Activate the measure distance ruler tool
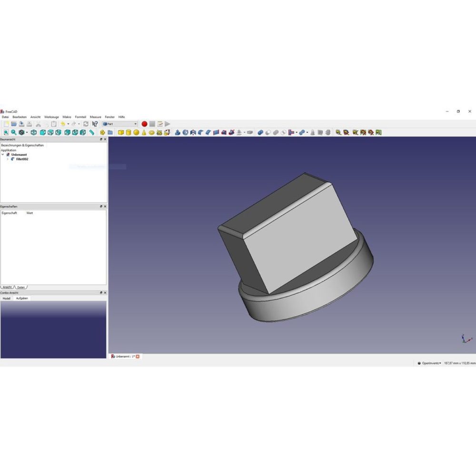This screenshot has width=476, height=476. pos(91,132)
